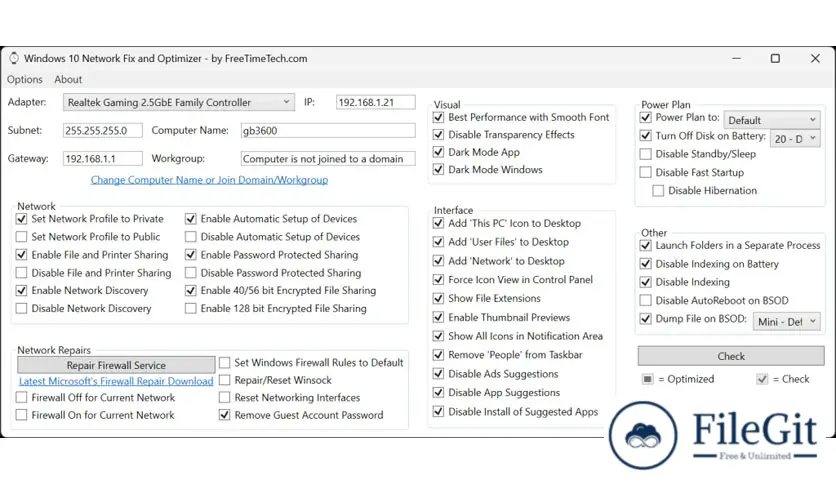The height and width of the screenshot is (484, 836).
Task: Uncheck Enable Network Discovery
Action: tap(21, 291)
